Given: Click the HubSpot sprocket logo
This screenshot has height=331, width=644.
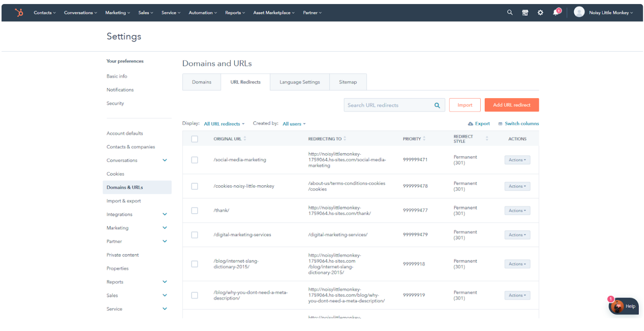Looking at the screenshot, I should [x=19, y=13].
